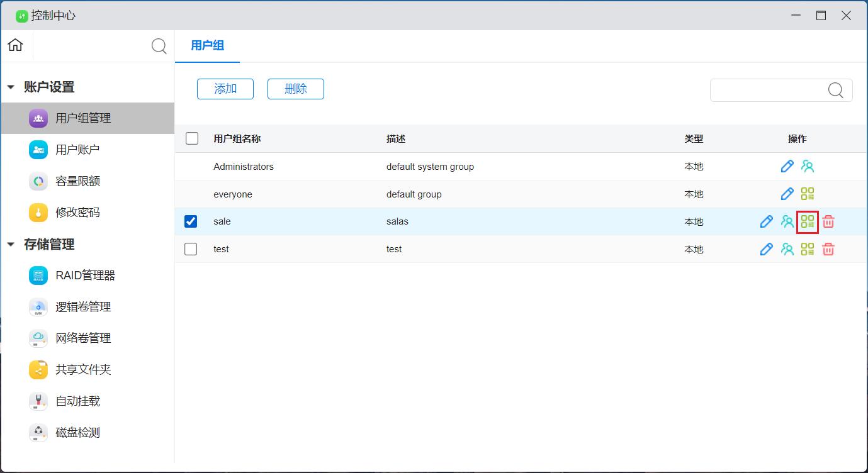The image size is (868, 473).
Task: Open member management for Administrators group
Action: pyautogui.click(x=808, y=167)
